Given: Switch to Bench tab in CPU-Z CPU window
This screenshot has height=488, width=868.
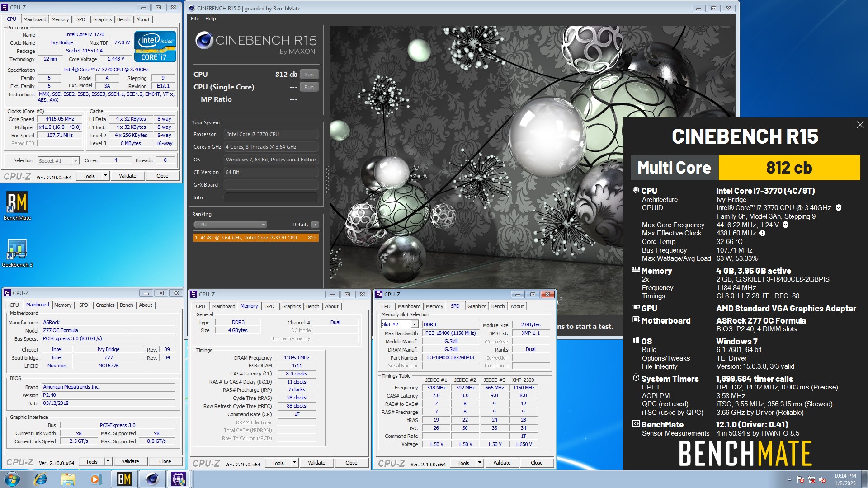Looking at the screenshot, I should (x=123, y=19).
